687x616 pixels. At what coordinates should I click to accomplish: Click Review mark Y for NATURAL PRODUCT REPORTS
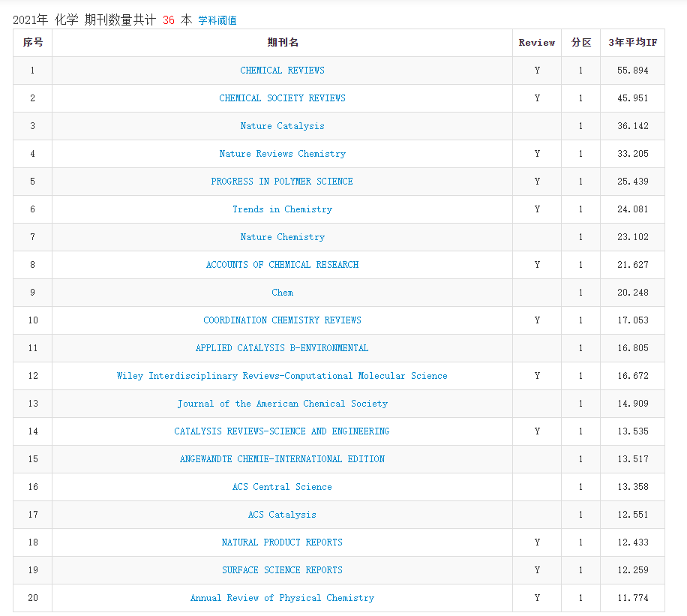(537, 542)
